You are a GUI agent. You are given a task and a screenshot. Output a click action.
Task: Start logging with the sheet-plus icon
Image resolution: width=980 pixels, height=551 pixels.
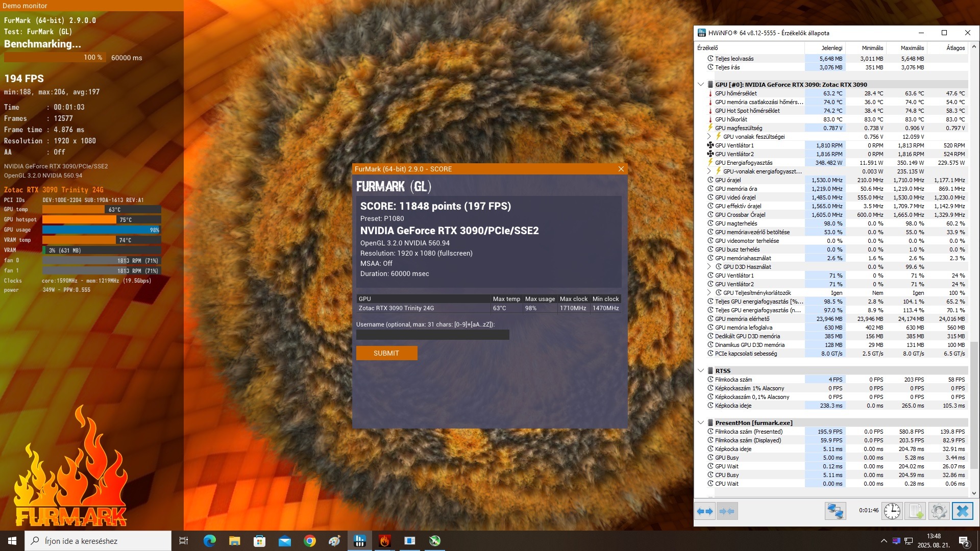[x=916, y=511]
